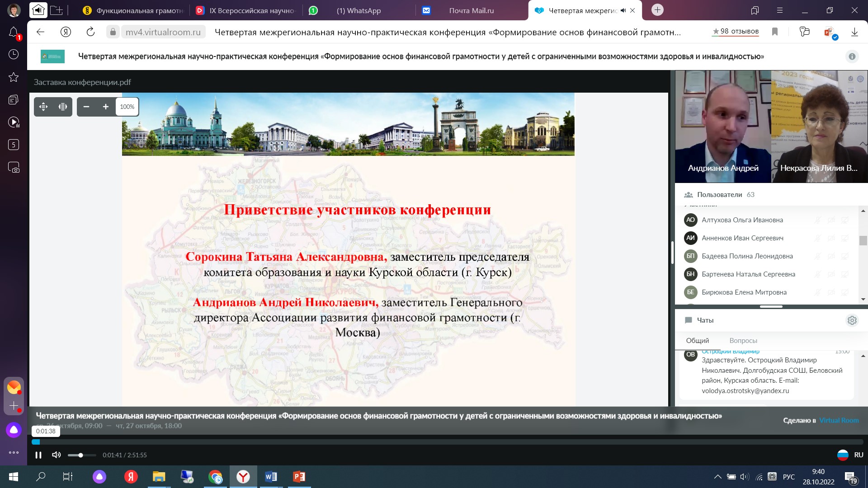Screen dimensions: 868x488
Task: Pause the recording playback
Action: tap(38, 455)
